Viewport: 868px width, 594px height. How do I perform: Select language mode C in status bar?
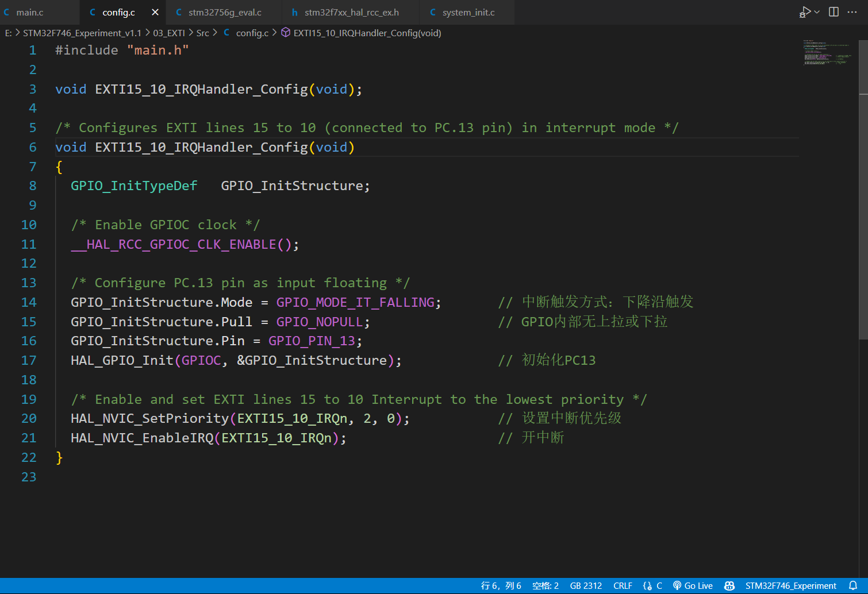point(659,586)
